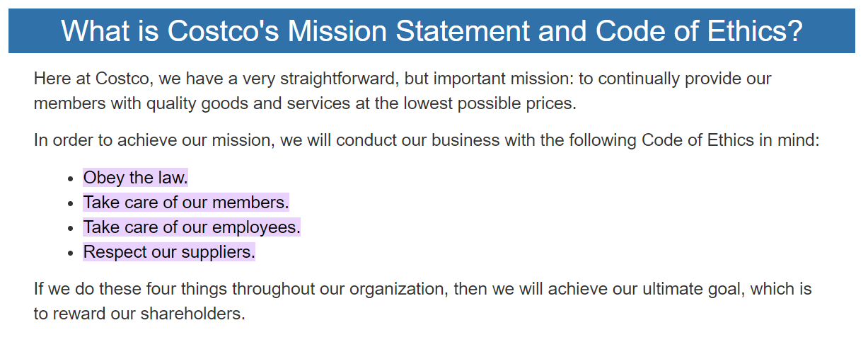Screen dimensions: 868x347
Task: Click "Code of Ethics in mind:" in body text
Action: click(x=731, y=140)
